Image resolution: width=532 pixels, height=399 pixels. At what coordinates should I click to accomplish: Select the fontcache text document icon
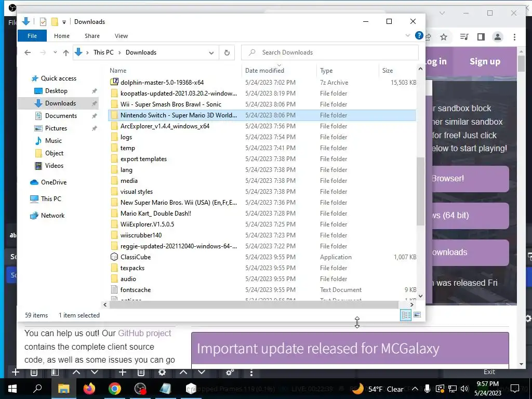[114, 290]
